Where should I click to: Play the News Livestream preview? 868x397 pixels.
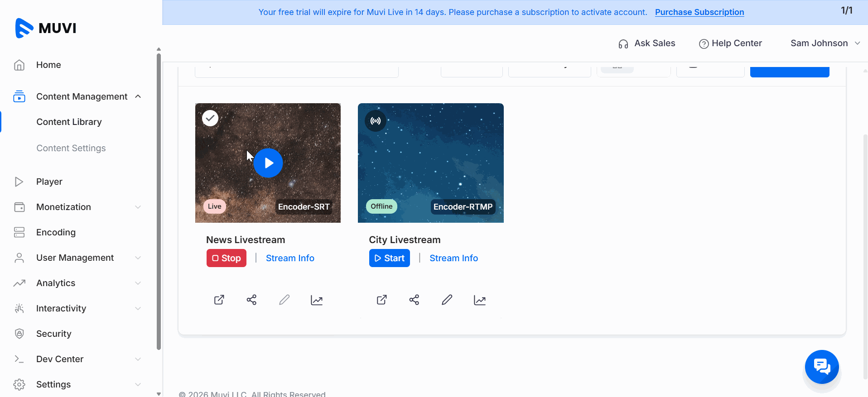[x=268, y=163]
